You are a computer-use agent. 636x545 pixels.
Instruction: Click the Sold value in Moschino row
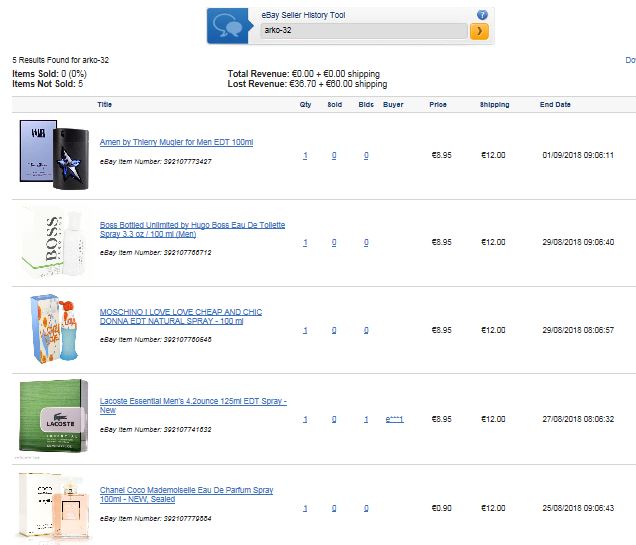334,330
